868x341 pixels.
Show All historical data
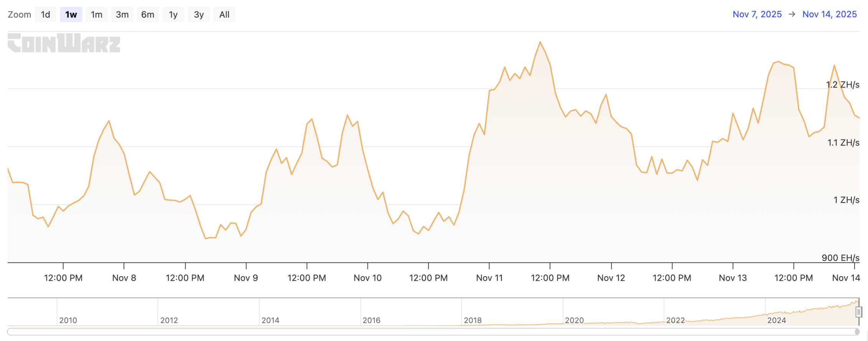coord(224,15)
